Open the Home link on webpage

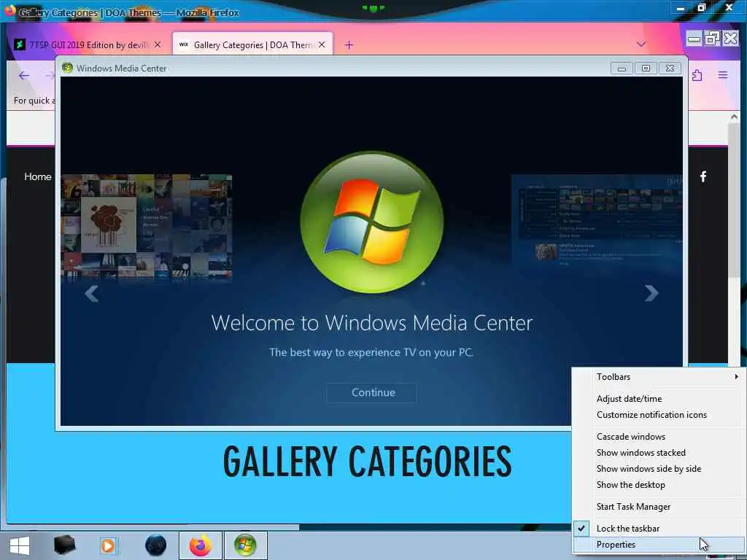[38, 176]
